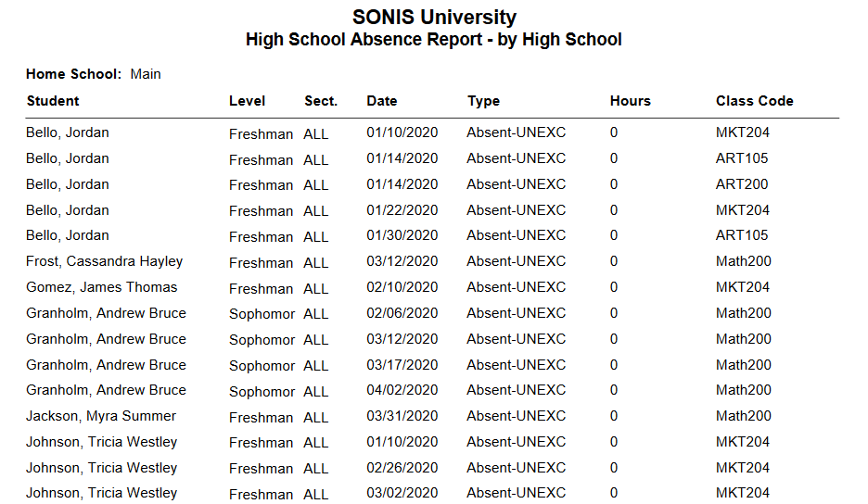Click the 04/02/2020 date for Granholm
The image size is (868, 504).
point(402,390)
